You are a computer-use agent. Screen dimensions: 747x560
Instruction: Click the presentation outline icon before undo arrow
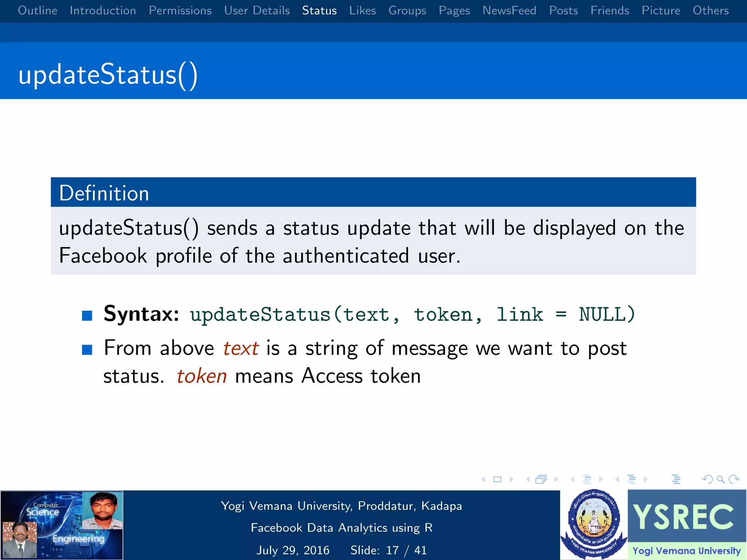tap(676, 479)
